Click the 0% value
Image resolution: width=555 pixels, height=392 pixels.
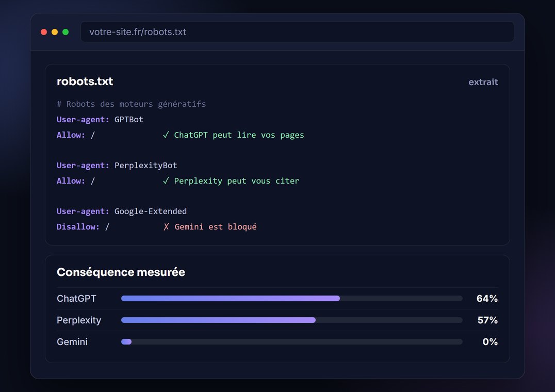point(490,342)
